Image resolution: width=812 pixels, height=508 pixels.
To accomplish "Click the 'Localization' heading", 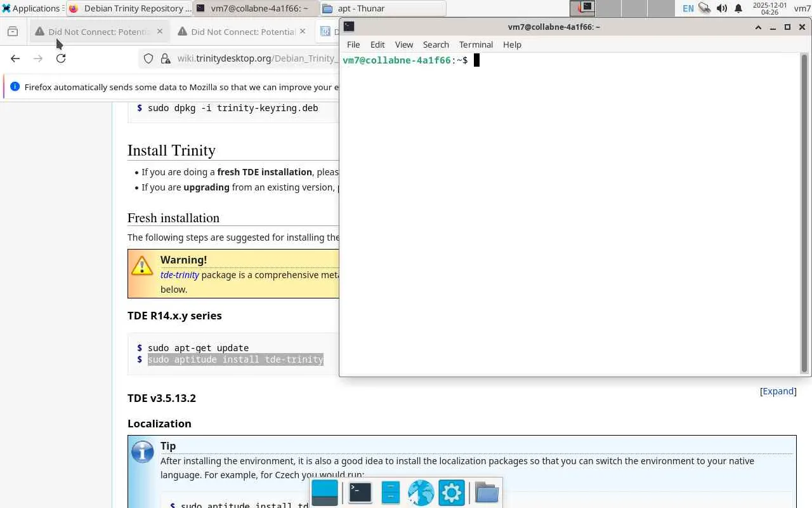I will click(x=159, y=424).
